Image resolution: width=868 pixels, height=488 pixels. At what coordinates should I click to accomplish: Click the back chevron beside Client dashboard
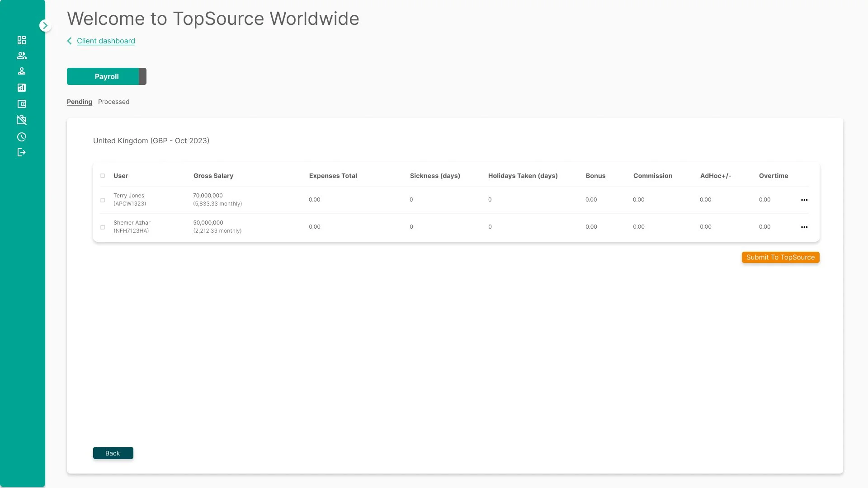[70, 41]
